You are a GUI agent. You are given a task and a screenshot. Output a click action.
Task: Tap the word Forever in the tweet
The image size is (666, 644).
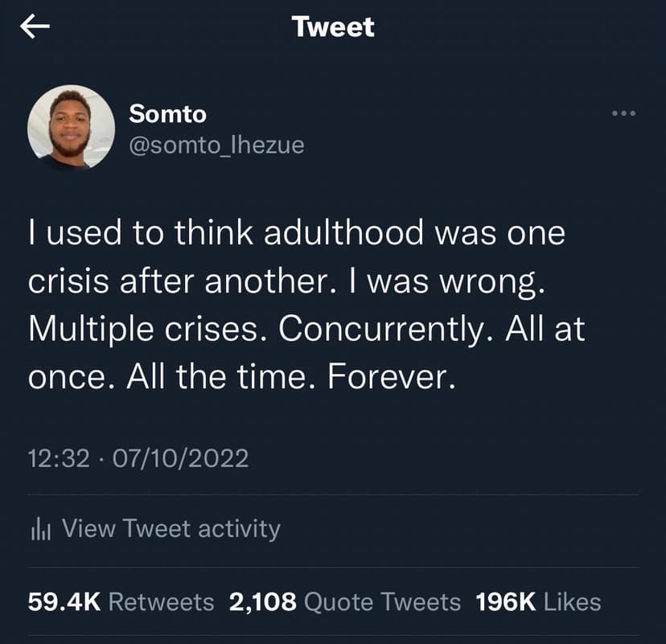click(x=393, y=377)
